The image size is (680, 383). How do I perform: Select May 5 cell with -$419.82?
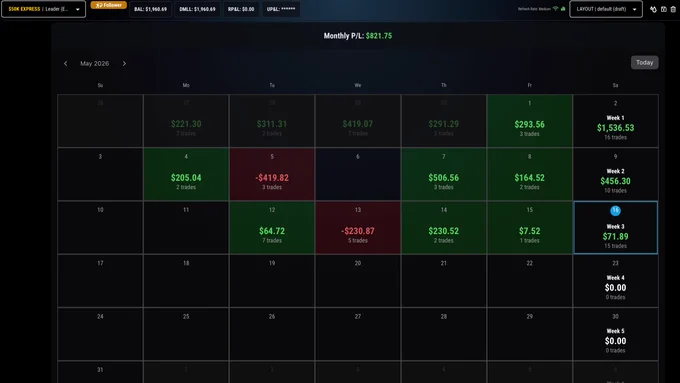coord(272,174)
